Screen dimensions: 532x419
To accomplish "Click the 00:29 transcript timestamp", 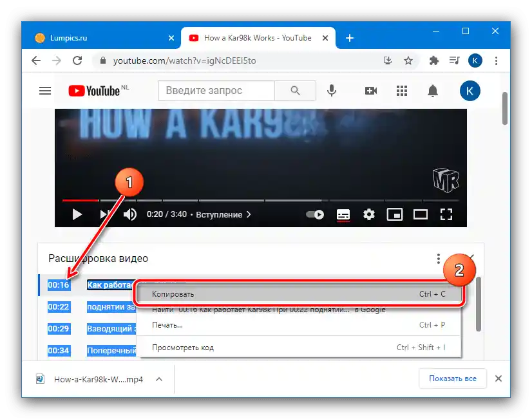I will (x=59, y=328).
